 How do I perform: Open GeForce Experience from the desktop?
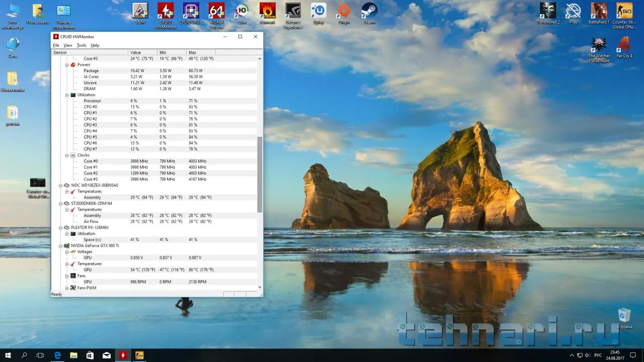point(293,11)
